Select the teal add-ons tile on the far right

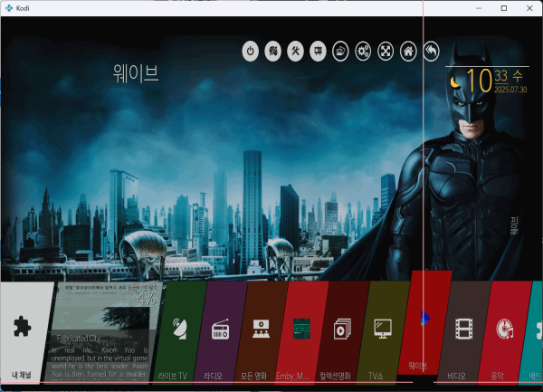pyautogui.click(x=531, y=331)
